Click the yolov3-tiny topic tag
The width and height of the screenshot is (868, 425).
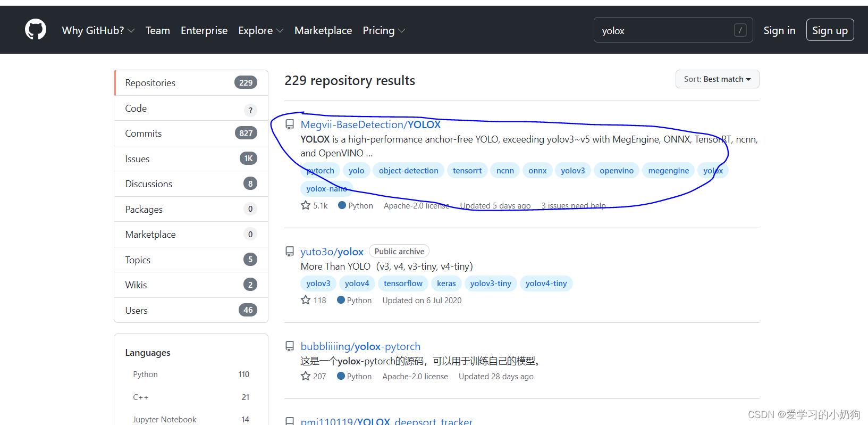coord(491,284)
